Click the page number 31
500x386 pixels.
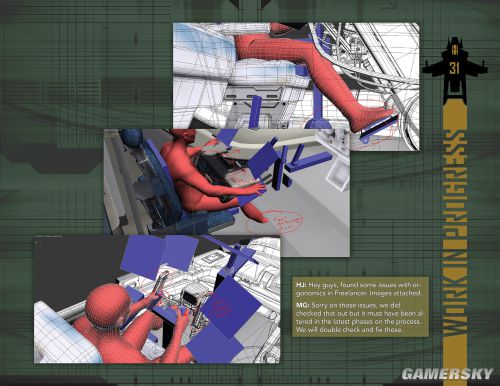[x=455, y=68]
